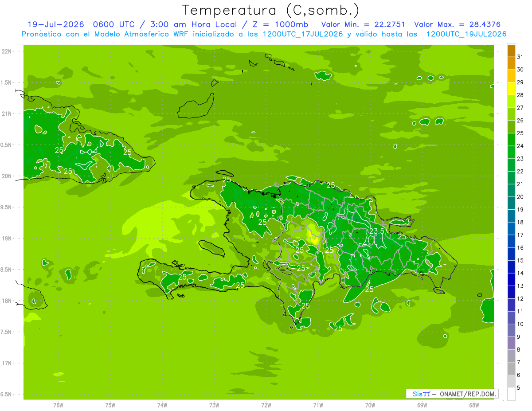This screenshot has width=532, height=411.
Task: Pick the teal legend swatch between 19 and 20
Action: point(511,204)
